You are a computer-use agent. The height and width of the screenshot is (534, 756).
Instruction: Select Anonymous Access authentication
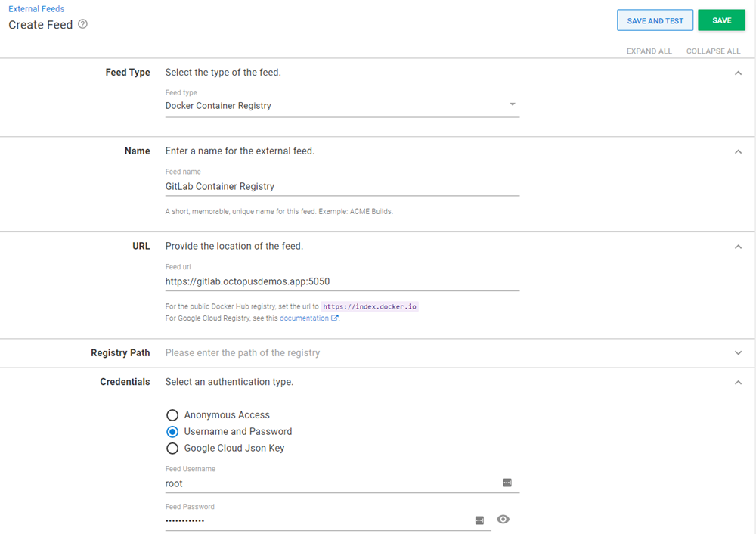[172, 414]
